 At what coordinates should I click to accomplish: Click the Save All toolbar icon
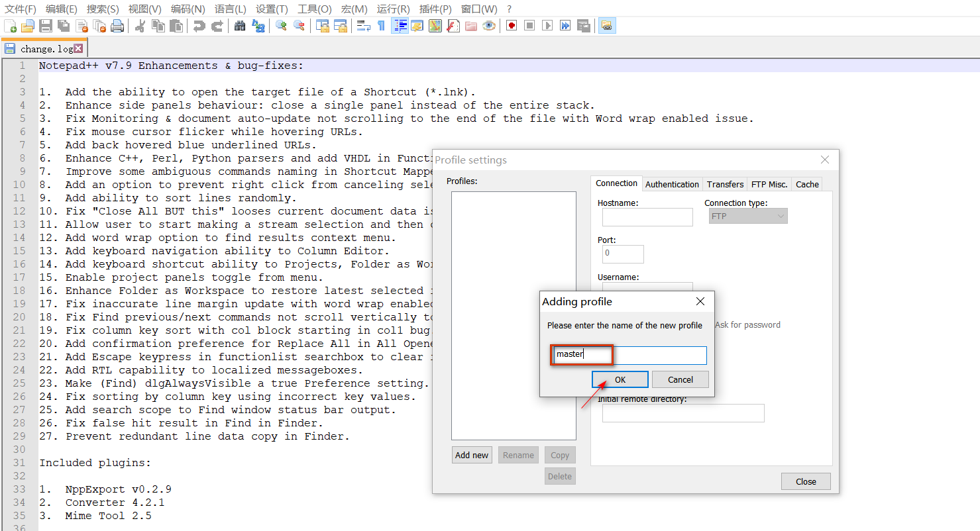64,26
